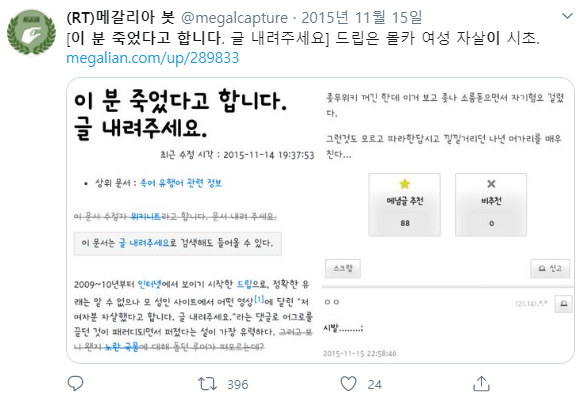Viewport: 585px width, 402px height.
Task: Expand tweet options chevron menu
Action: coord(567,16)
